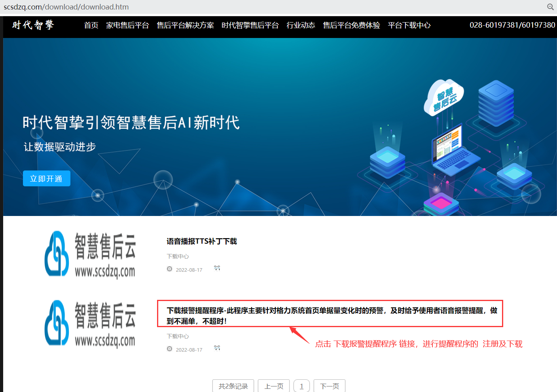Click the 智慧售后云 cloud graphic in banner
The image size is (557, 392).
coord(444,97)
